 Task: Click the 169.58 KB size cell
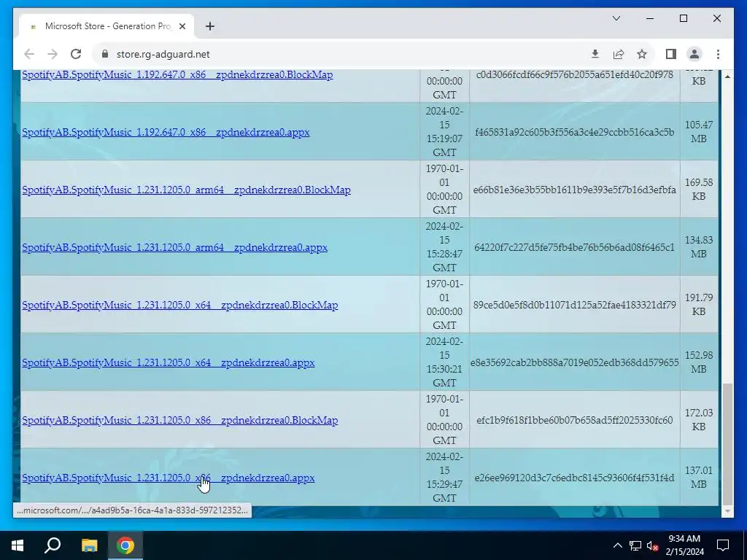(699, 190)
